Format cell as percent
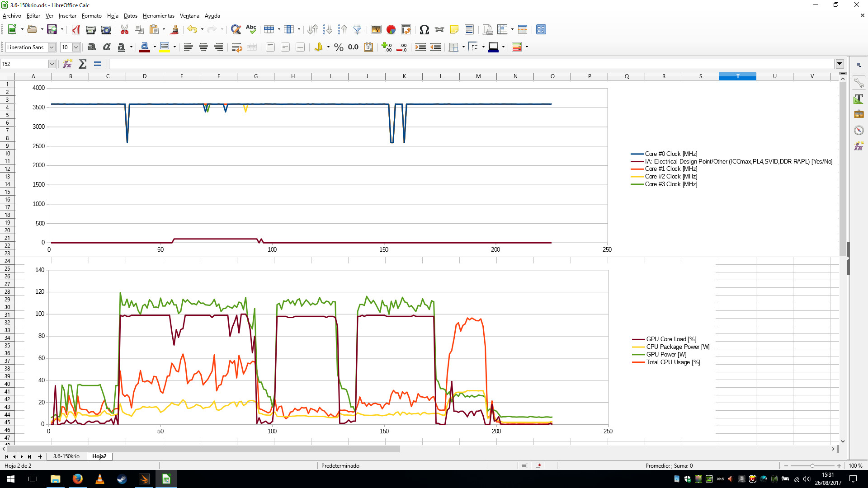Viewport: 868px width, 488px height. pyautogui.click(x=339, y=47)
